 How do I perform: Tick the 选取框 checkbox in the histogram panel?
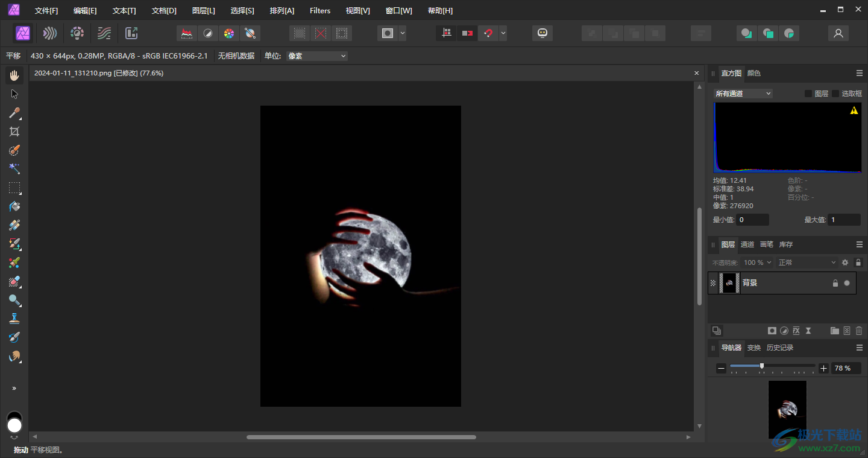pos(835,94)
